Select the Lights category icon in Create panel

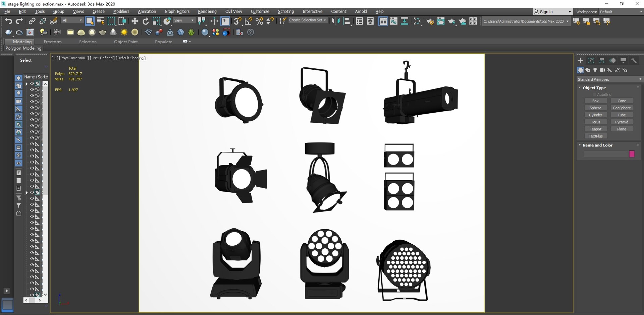[595, 70]
